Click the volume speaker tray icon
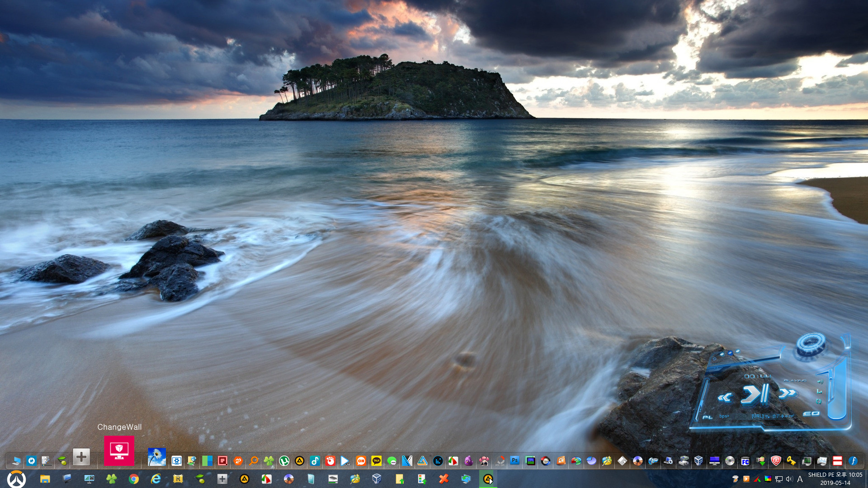The width and height of the screenshot is (868, 488). (x=789, y=479)
